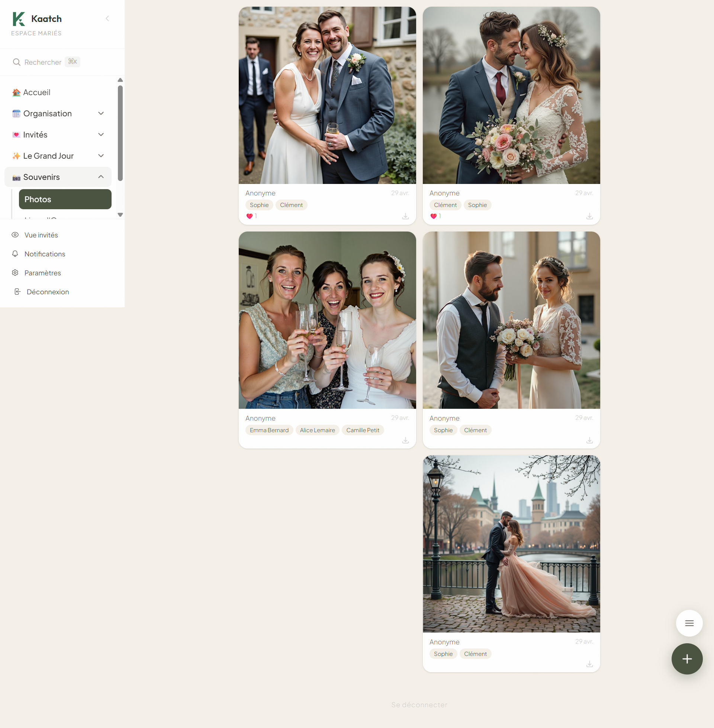Click the Notifications bell icon
The image size is (714, 728).
click(x=15, y=254)
